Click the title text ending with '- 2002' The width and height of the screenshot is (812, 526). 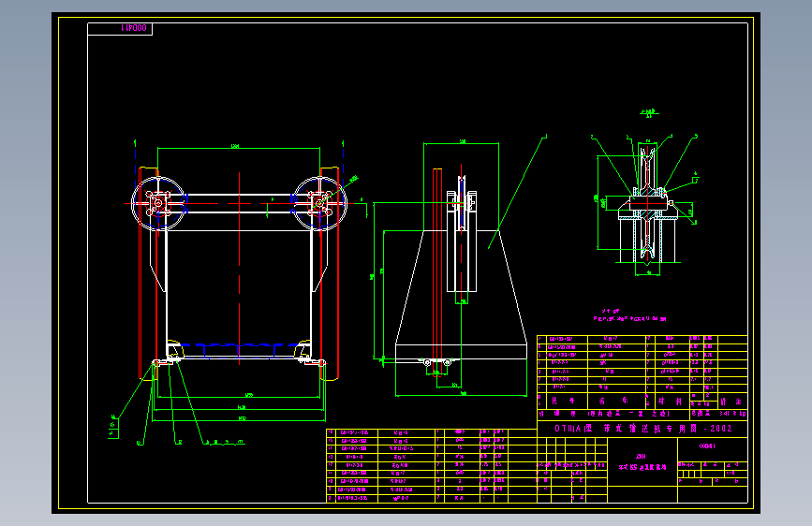643,429
